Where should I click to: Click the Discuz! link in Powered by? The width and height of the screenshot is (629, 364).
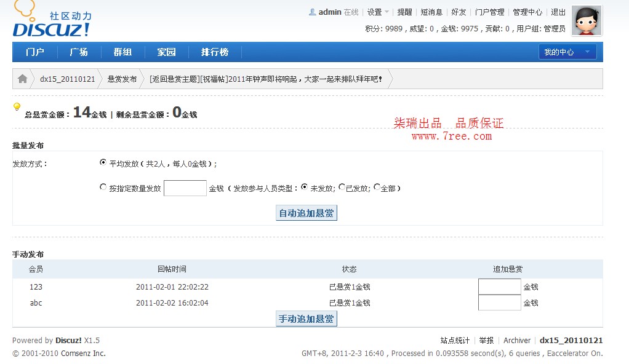click(68, 341)
